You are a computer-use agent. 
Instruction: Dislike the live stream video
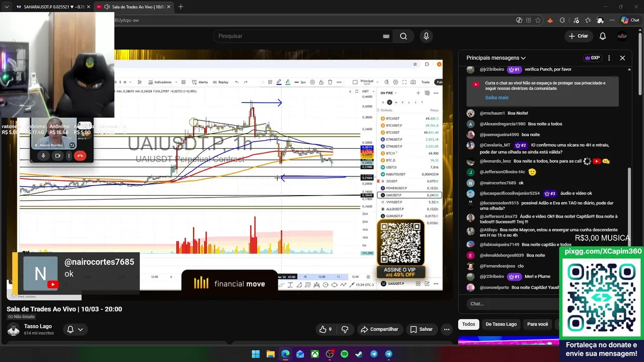(345, 329)
